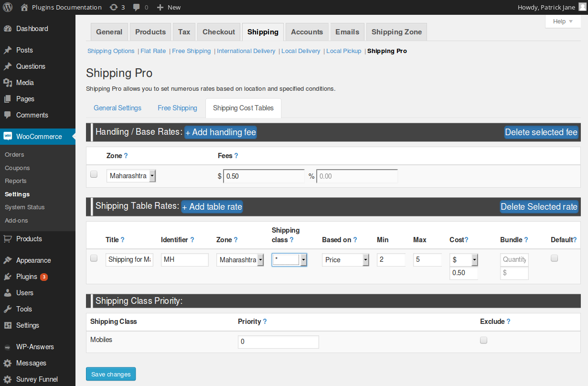Screen dimensions: 588x386
Task: Open the Free Shipping sub-tab under Shipping Pro
Action: click(177, 108)
